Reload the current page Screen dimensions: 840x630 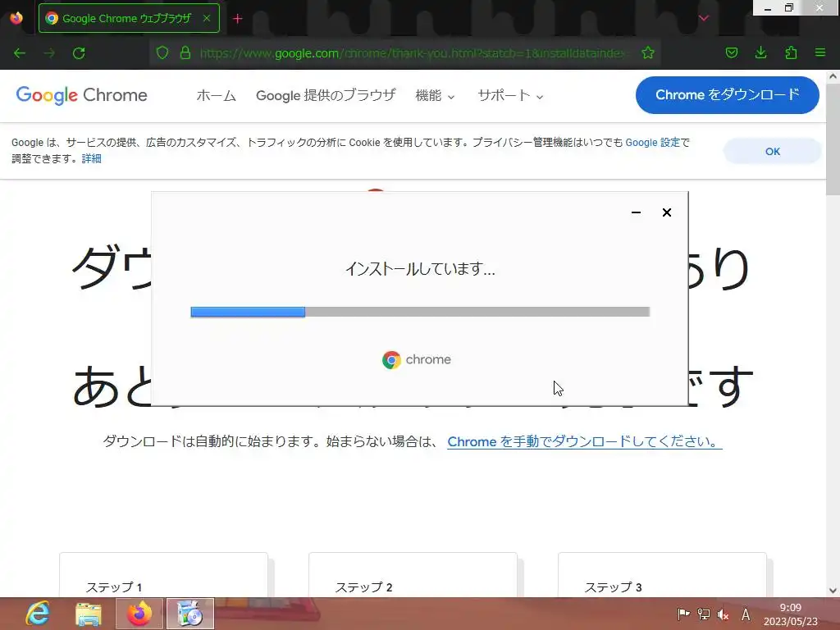pos(79,53)
